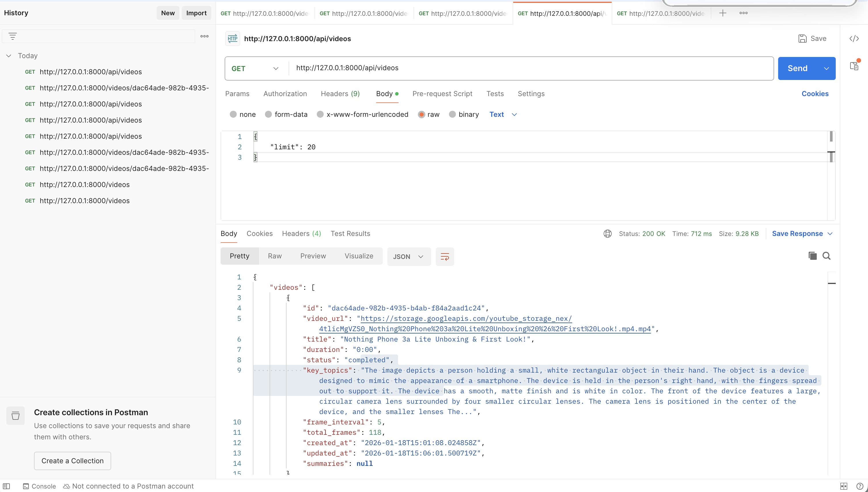Choose the binary body radio option
This screenshot has height=492, width=868.
coord(452,114)
